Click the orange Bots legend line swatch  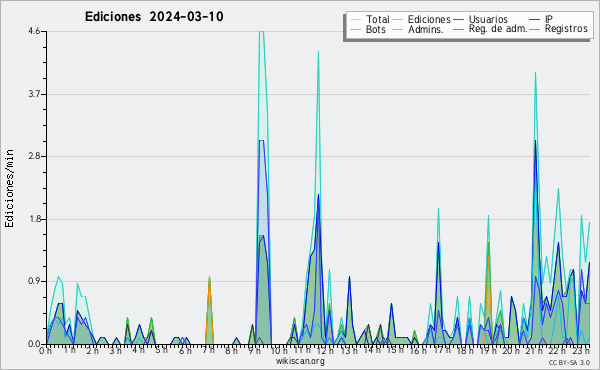point(355,29)
